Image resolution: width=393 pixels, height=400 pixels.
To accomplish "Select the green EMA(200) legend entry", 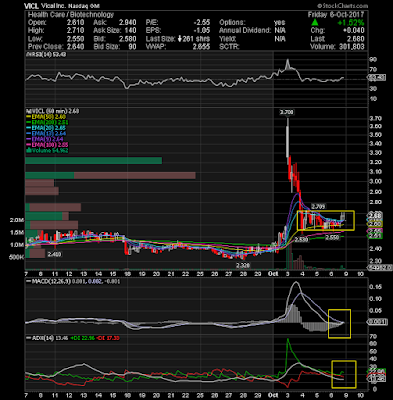I will click(x=48, y=123).
